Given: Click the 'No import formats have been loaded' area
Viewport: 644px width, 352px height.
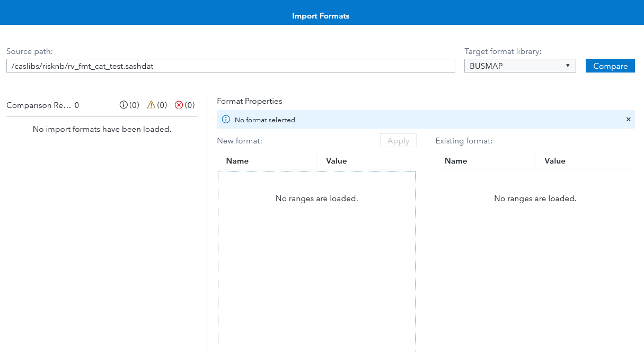Looking at the screenshot, I should (x=102, y=129).
